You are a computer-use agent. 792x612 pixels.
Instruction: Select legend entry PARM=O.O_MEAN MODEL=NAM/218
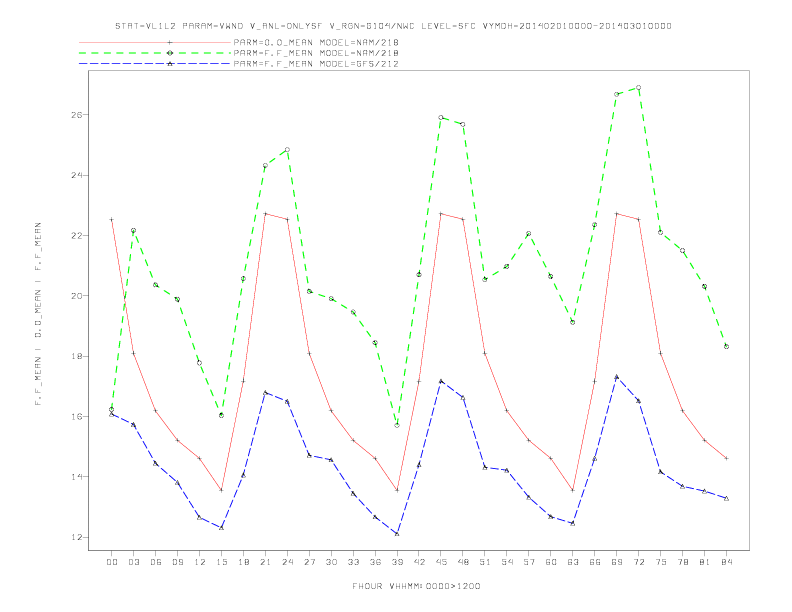pos(316,42)
